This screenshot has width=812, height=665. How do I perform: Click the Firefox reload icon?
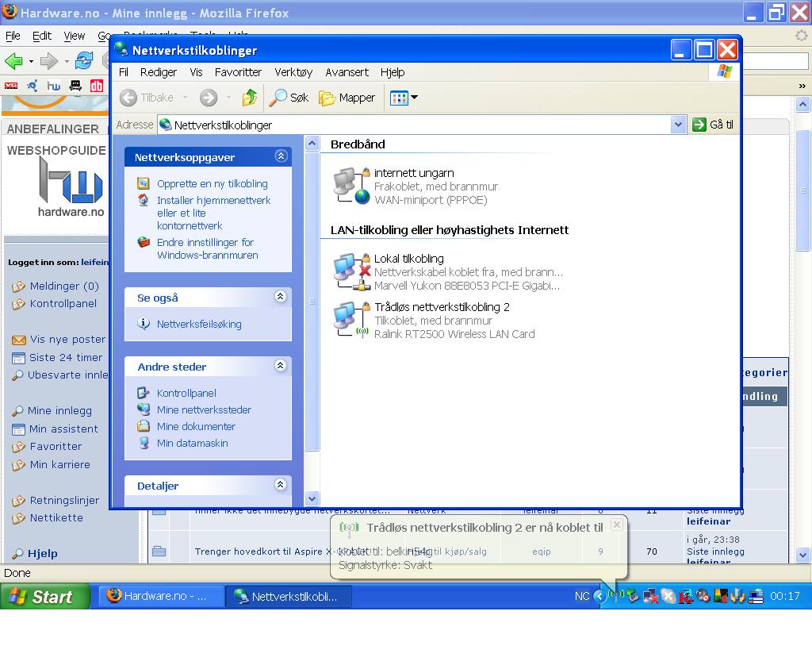(x=84, y=60)
